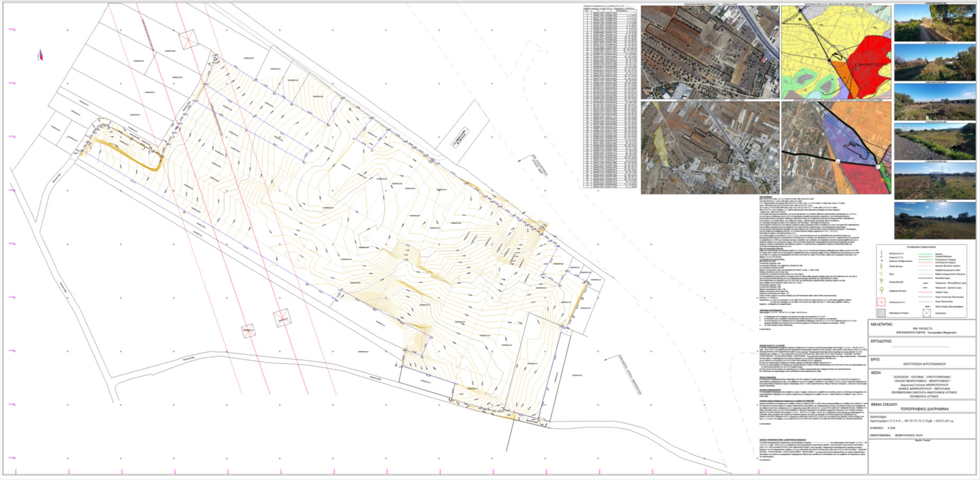Viewport: 980px width, 480px height.
Task: Open the site photo with gravel road
Action: point(934,141)
